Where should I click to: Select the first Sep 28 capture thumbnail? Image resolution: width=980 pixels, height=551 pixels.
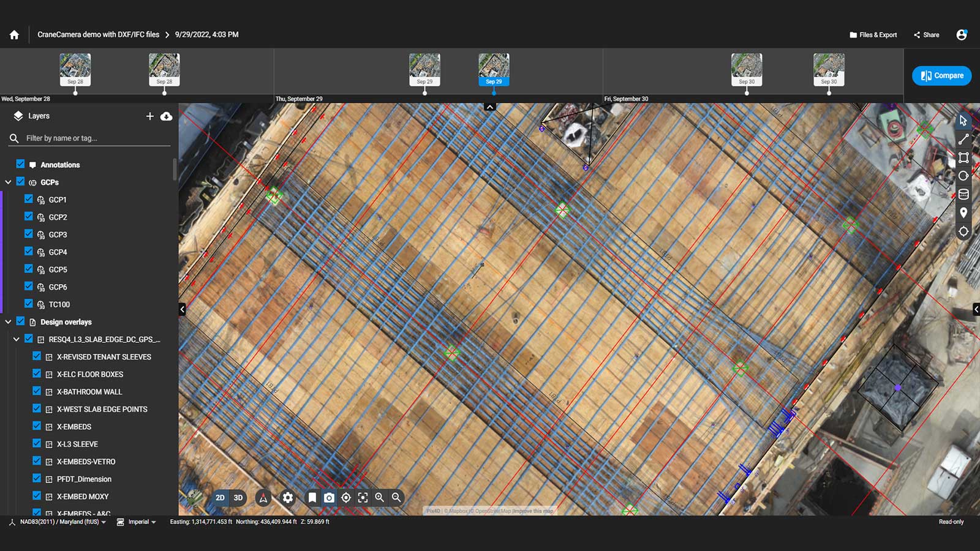(75, 69)
